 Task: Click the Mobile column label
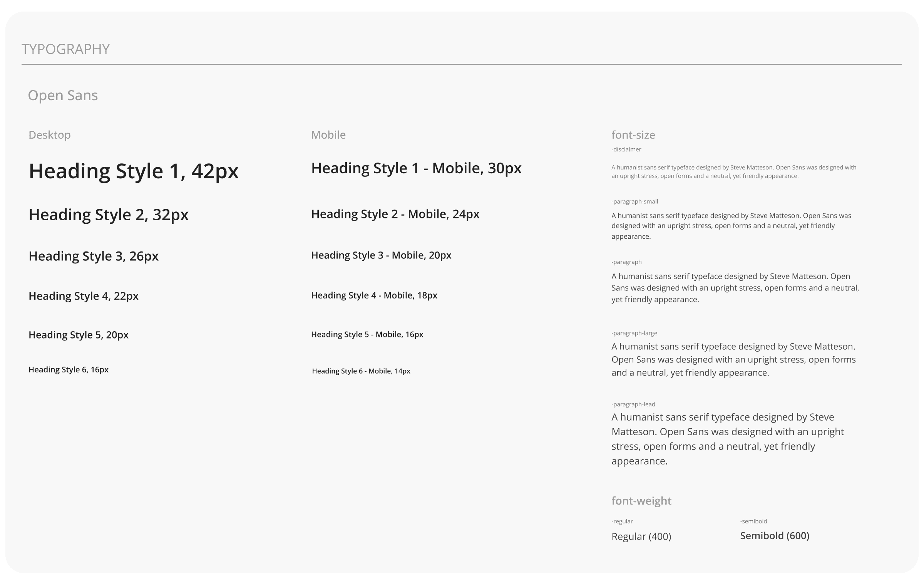328,135
